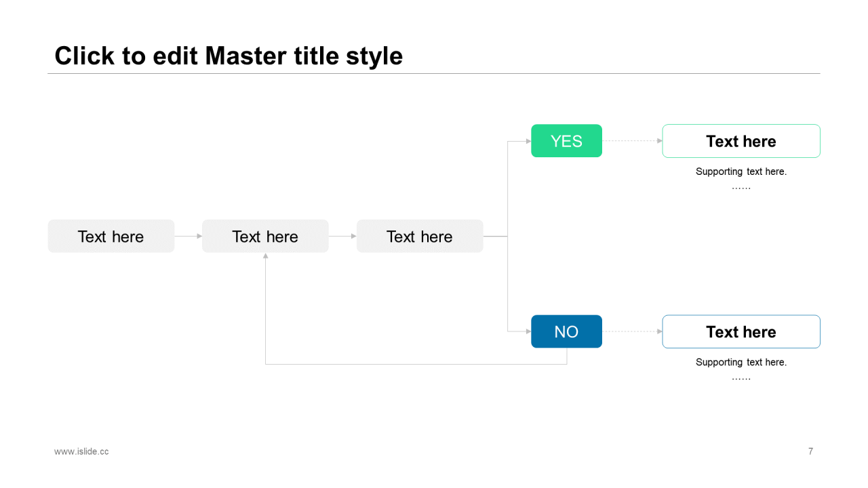Select the outlined "Text here" box beside NO
The width and height of the screenshot is (868, 488).
click(x=741, y=331)
